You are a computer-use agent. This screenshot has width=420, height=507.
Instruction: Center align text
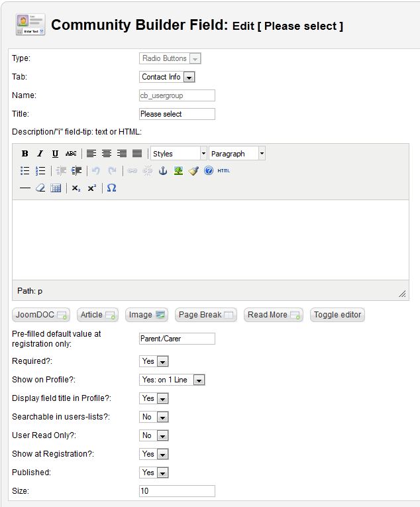(x=107, y=154)
